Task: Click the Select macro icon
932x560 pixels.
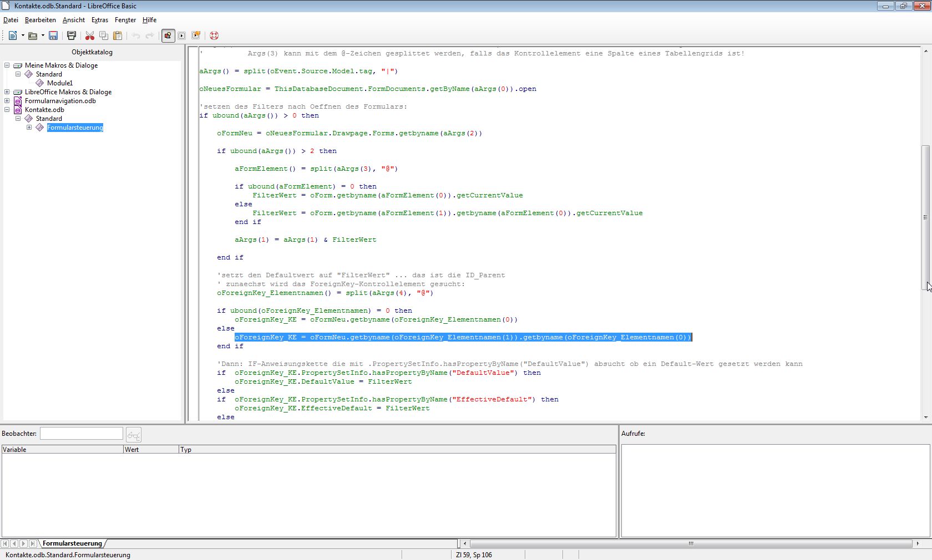Action: [196, 35]
